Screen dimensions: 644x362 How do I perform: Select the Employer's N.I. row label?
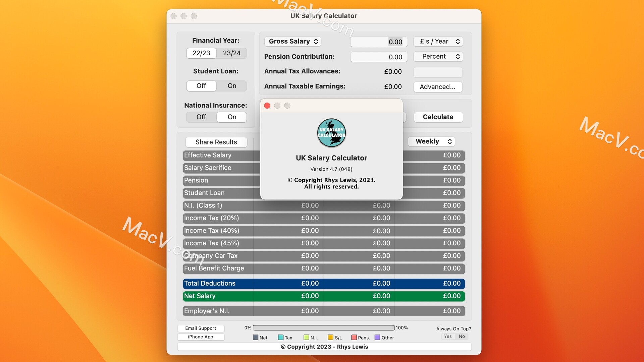pyautogui.click(x=207, y=311)
